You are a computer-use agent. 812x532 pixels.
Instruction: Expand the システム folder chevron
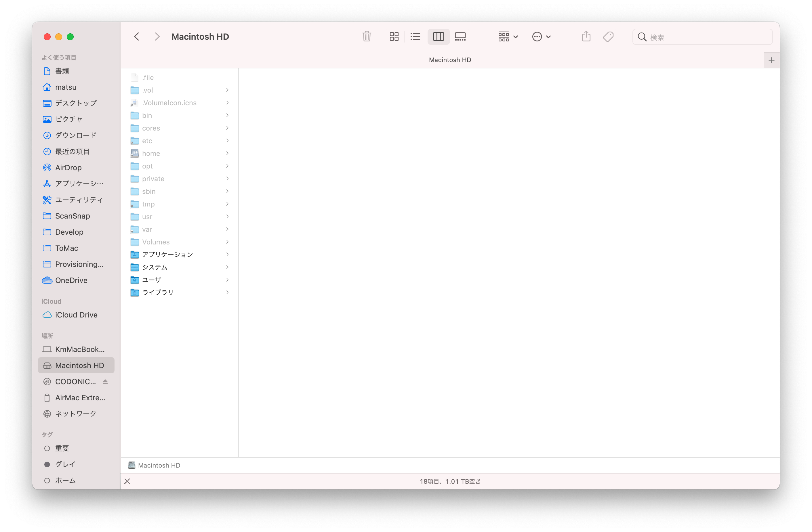[x=227, y=267]
